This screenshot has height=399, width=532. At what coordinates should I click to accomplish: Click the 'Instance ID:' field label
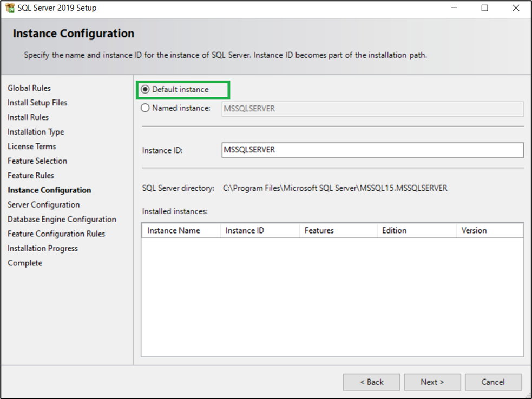tap(162, 150)
